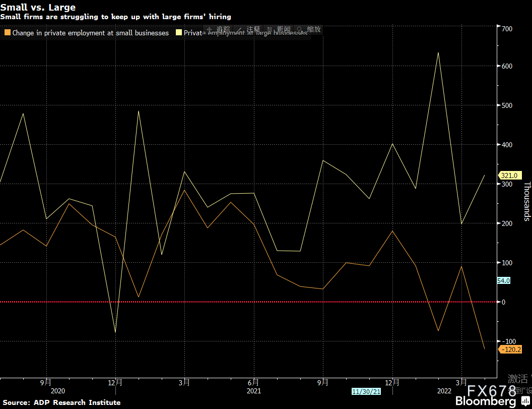Image resolution: width=532 pixels, height=409 pixels.
Task: Select the pencil Annotate (注释) tool
Action: point(240,30)
